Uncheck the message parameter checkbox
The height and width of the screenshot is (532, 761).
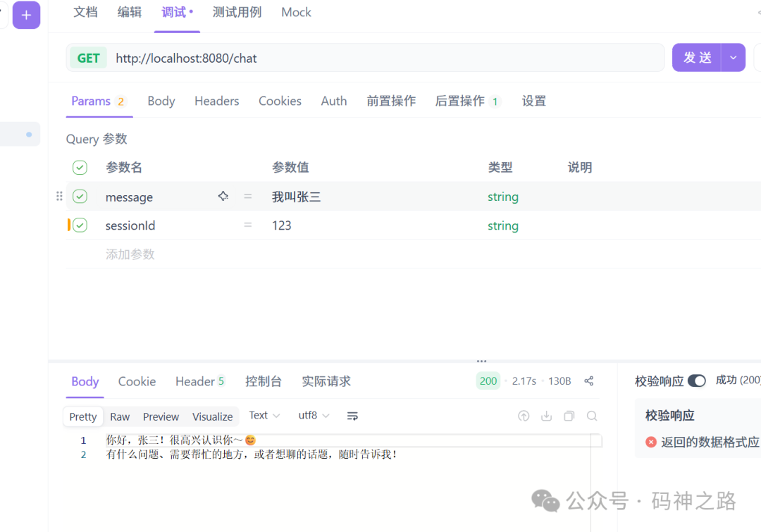[x=80, y=197]
